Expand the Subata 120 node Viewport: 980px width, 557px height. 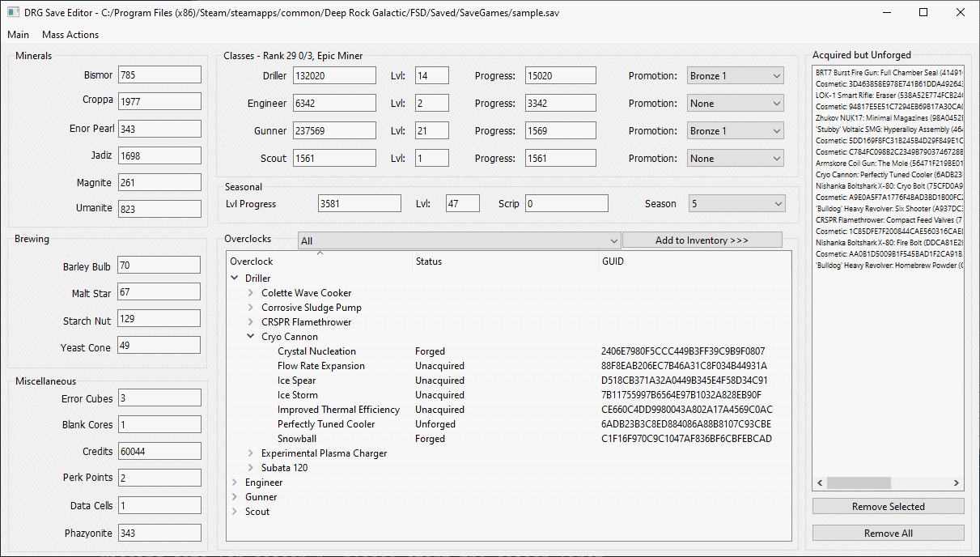(x=251, y=468)
